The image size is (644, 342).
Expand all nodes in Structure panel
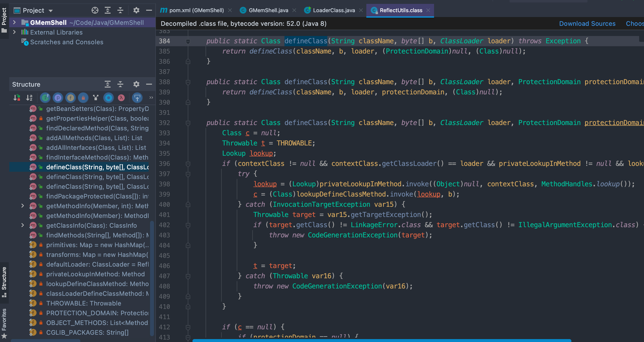pos(107,84)
